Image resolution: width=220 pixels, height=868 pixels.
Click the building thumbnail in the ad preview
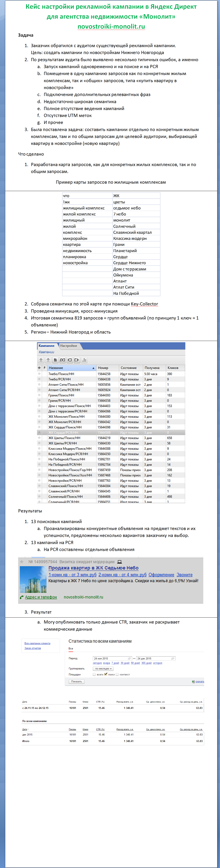(x=33, y=580)
